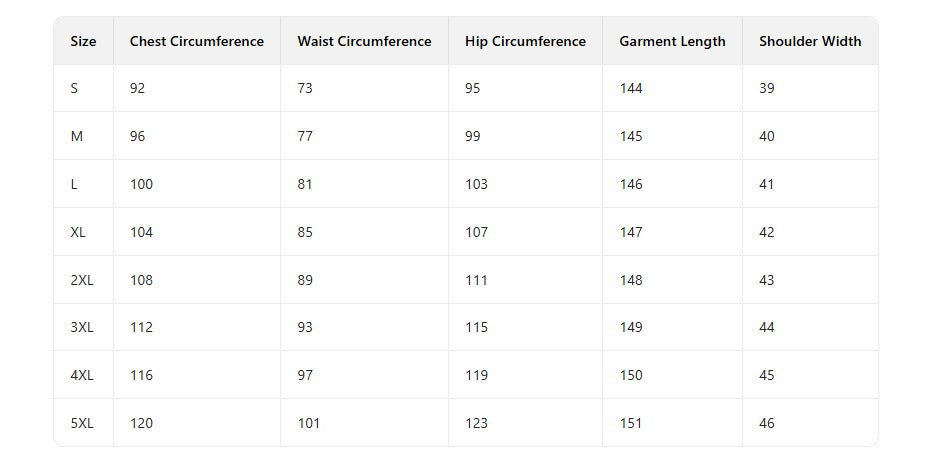Select chest value 116 in 4XL row
This screenshot has width=931, height=452.
tap(141, 375)
